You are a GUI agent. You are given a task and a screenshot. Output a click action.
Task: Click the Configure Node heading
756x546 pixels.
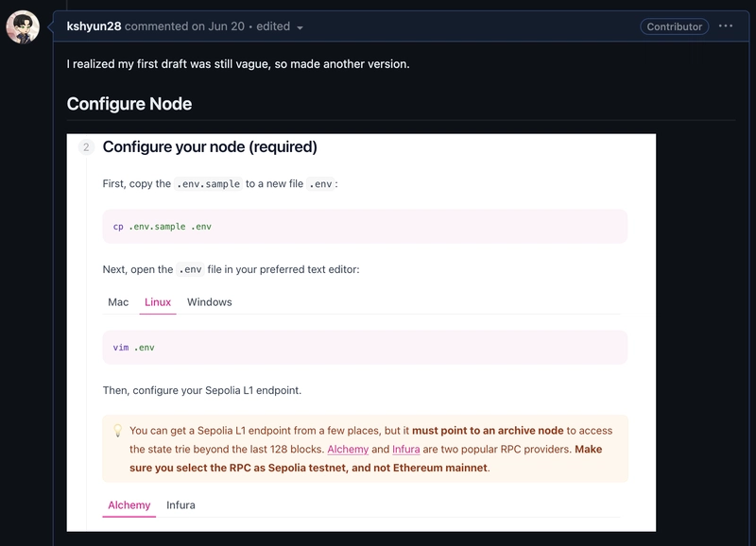129,104
